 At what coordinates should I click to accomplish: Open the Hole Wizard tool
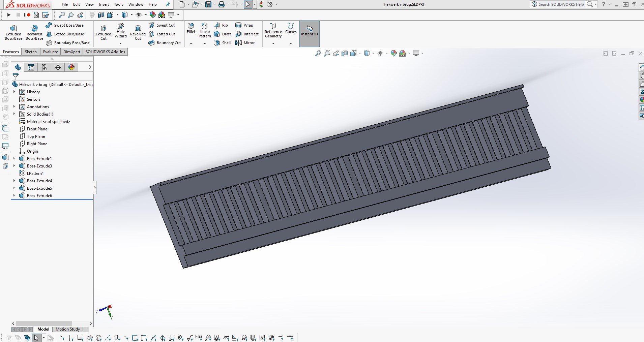(x=121, y=30)
